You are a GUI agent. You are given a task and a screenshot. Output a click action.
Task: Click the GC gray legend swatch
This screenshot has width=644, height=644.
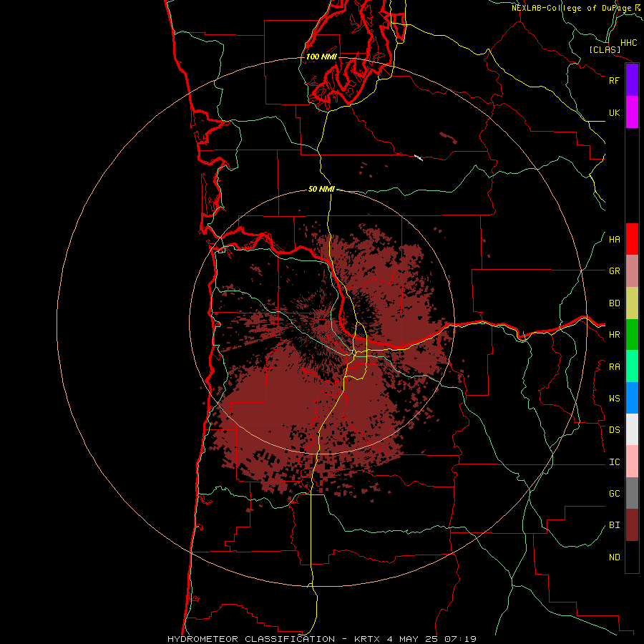[632, 493]
